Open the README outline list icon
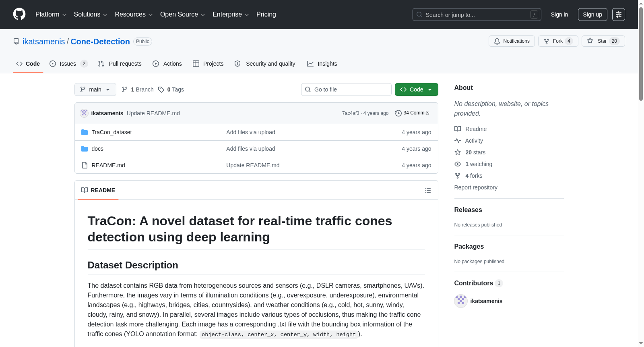 coord(428,190)
